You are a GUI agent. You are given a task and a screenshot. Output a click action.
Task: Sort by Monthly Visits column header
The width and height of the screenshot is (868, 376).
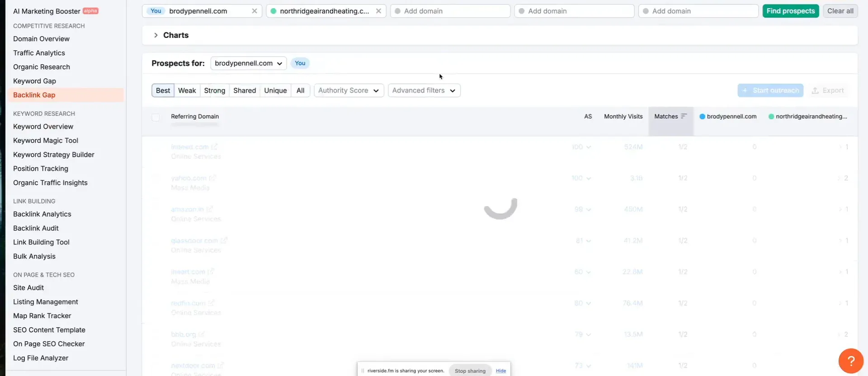pyautogui.click(x=623, y=116)
